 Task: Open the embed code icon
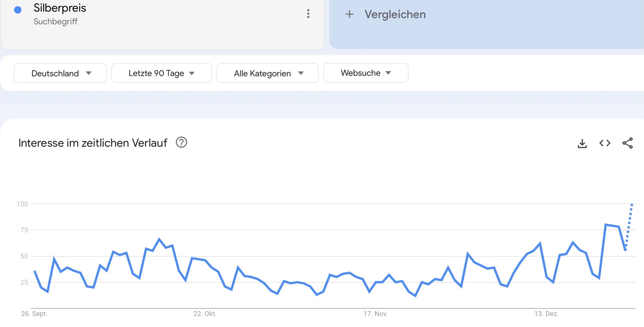pos(605,143)
